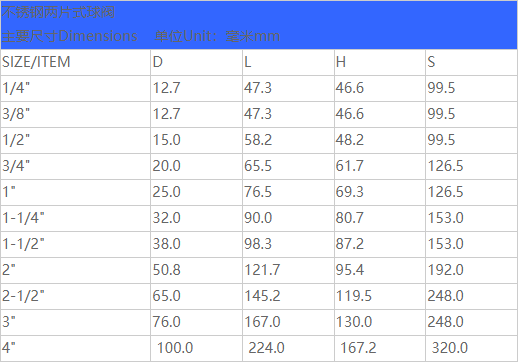Image resolution: width=520 pixels, height=364 pixels.
Task: Click the 3/8" size row label
Action: pos(16,114)
